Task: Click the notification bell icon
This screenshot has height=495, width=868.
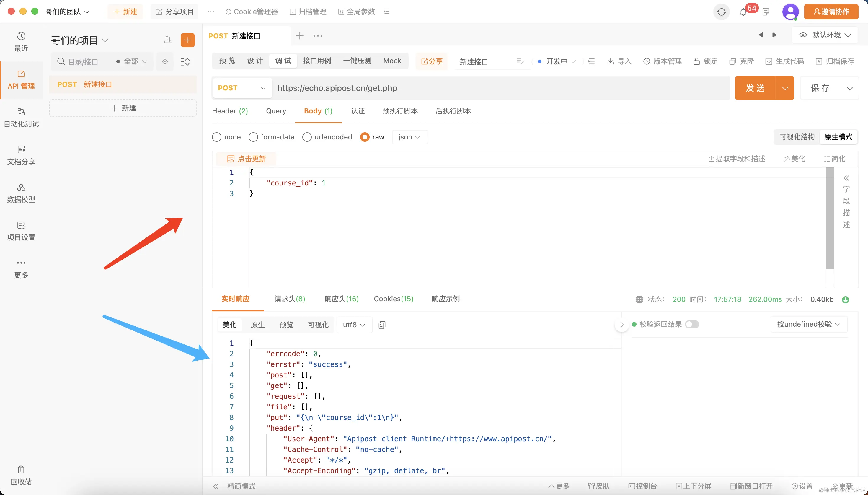Action: coord(743,12)
